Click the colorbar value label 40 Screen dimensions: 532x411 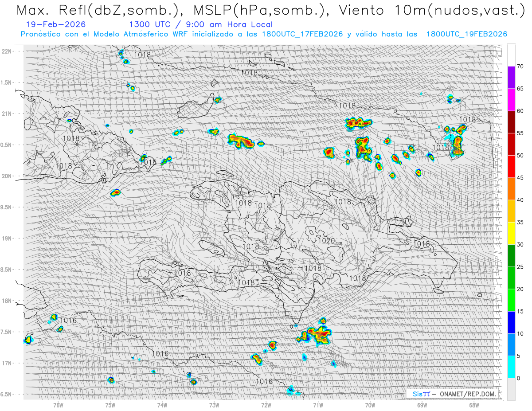520,200
